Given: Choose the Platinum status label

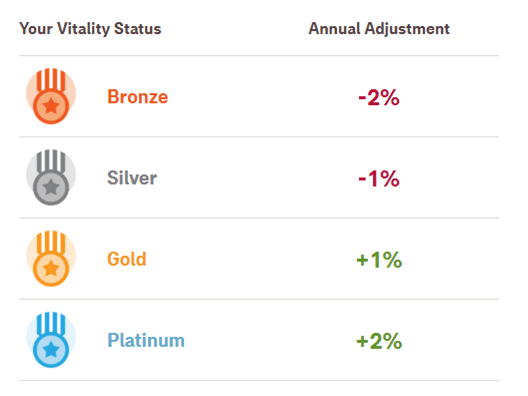Looking at the screenshot, I should pyautogui.click(x=146, y=340).
